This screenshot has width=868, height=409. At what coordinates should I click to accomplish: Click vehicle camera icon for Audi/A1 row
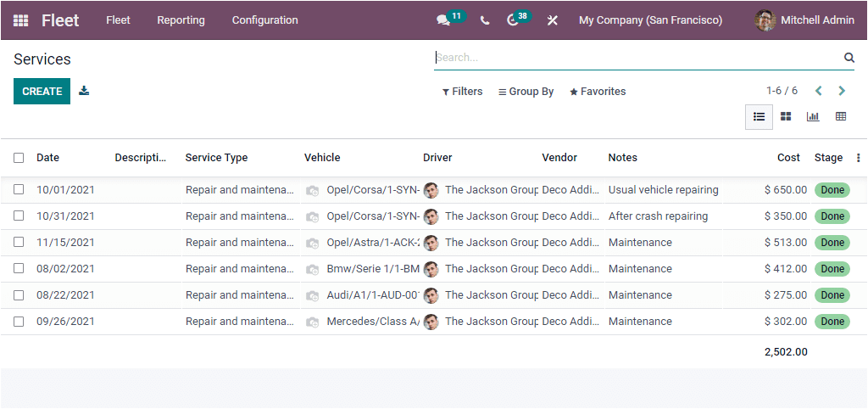tap(313, 295)
